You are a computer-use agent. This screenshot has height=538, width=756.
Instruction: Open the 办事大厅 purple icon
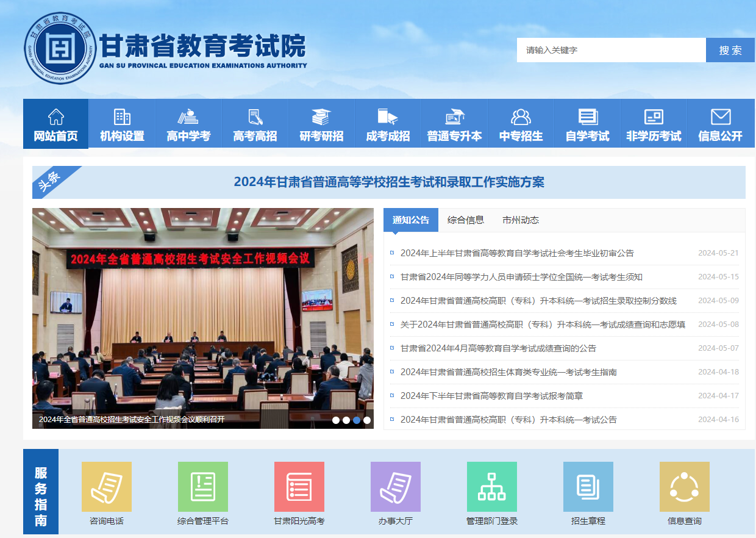tap(396, 487)
